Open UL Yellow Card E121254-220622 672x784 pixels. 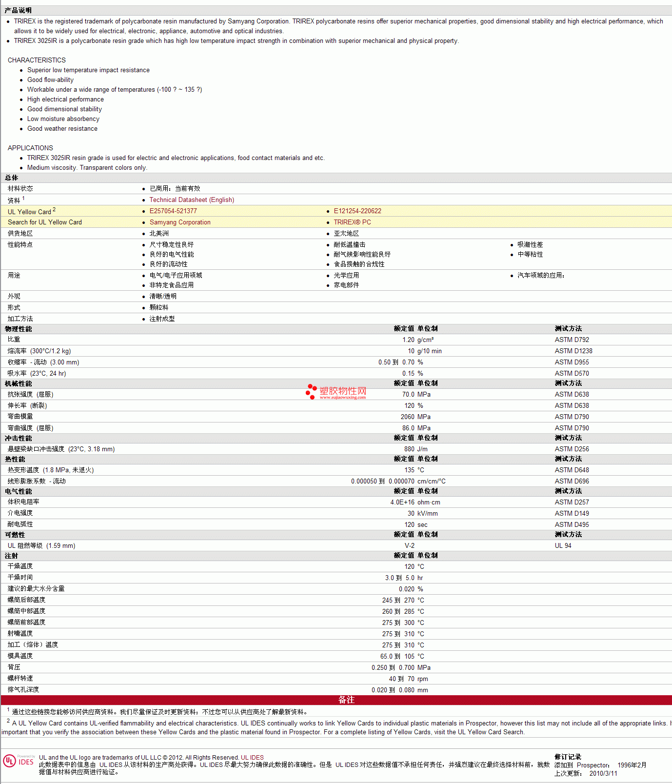[x=357, y=211]
